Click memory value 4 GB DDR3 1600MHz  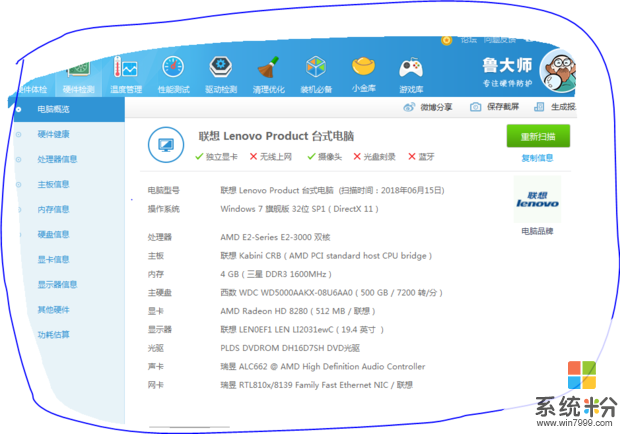click(x=276, y=274)
